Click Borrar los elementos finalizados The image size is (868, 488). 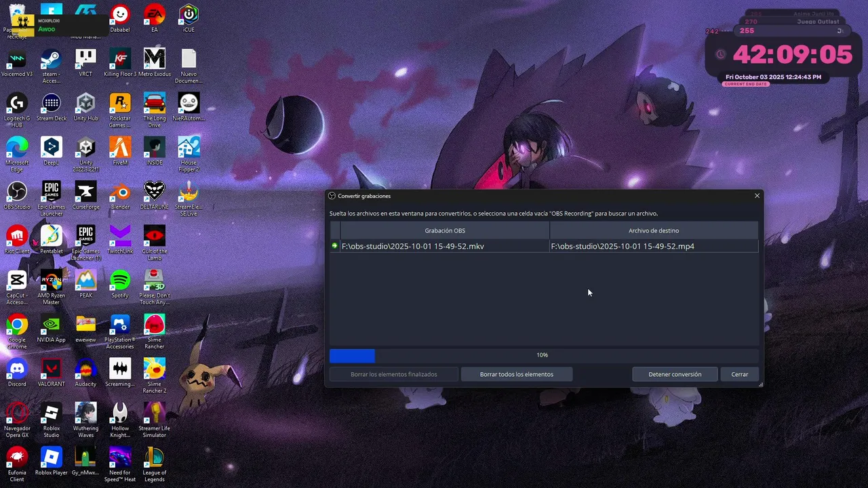click(x=394, y=374)
